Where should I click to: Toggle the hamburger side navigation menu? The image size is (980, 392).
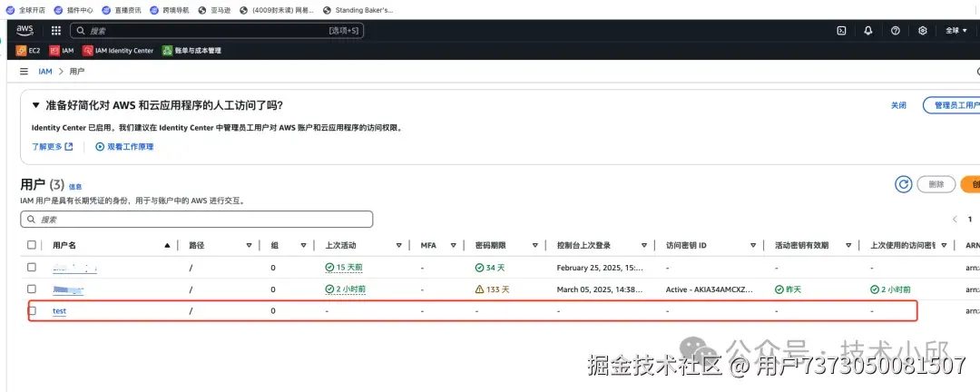(24, 72)
